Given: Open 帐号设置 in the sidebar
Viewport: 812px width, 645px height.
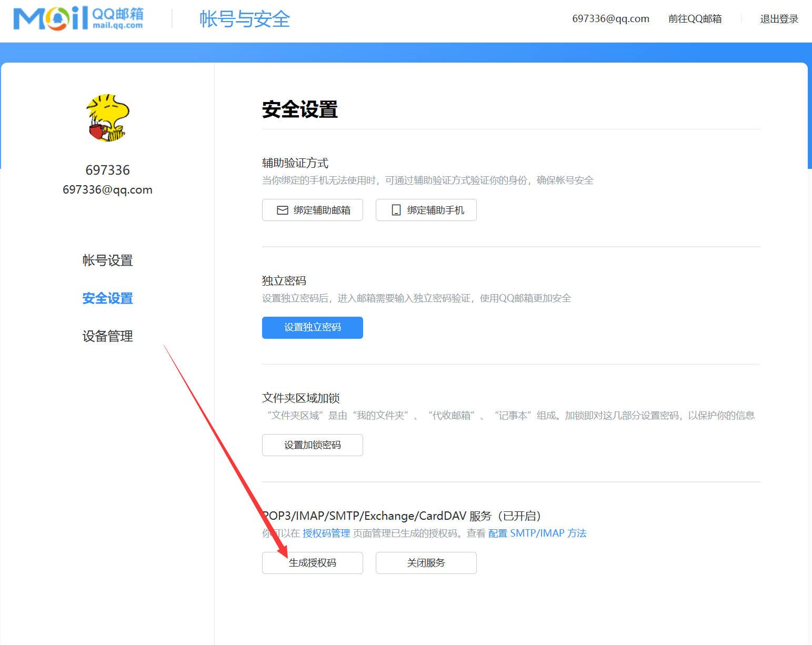Looking at the screenshot, I should pos(108,260).
